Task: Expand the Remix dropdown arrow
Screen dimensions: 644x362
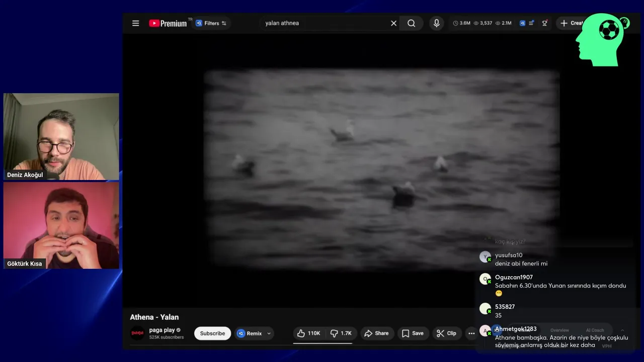Action: click(x=269, y=333)
